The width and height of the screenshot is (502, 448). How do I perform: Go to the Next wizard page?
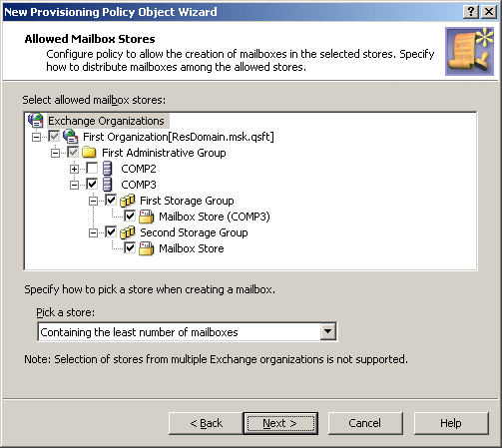click(280, 423)
